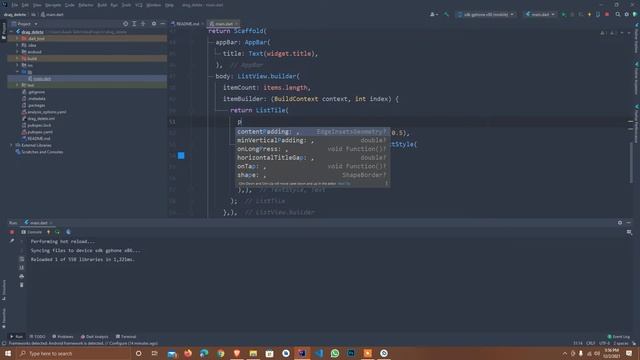Select contentPadding autocomplete suggestion
This screenshot has height=360, width=640.
[x=312, y=132]
